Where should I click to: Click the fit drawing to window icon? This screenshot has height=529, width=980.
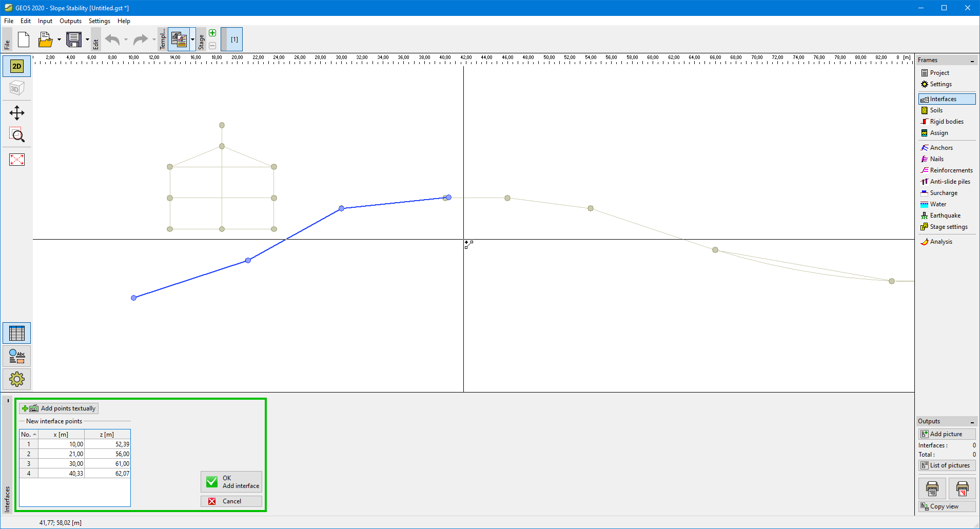click(x=16, y=160)
